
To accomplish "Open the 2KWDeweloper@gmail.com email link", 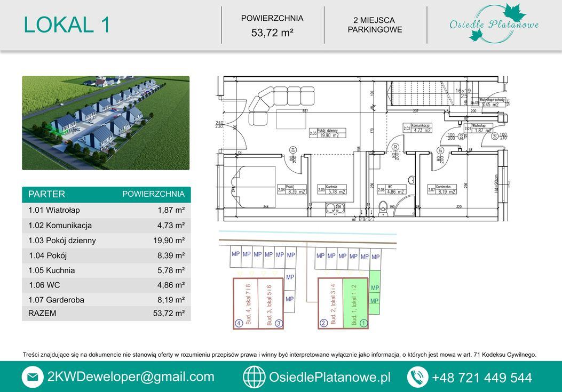I will point(131,377).
